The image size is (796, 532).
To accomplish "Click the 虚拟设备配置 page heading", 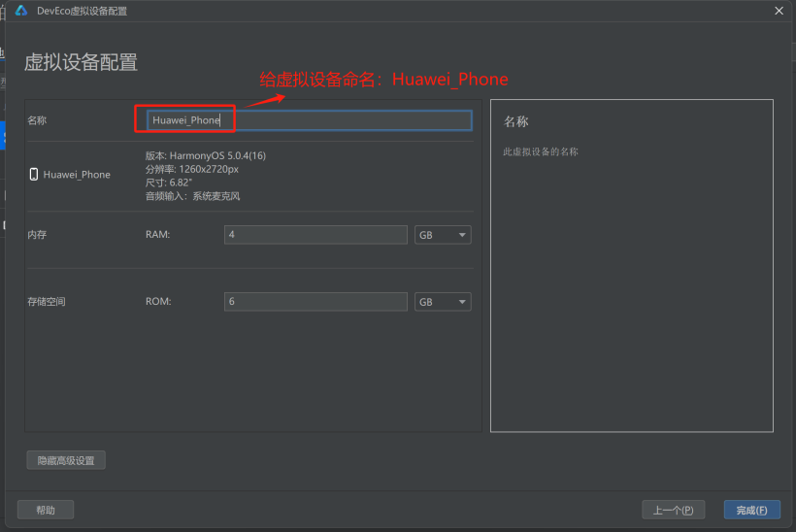I will point(81,63).
